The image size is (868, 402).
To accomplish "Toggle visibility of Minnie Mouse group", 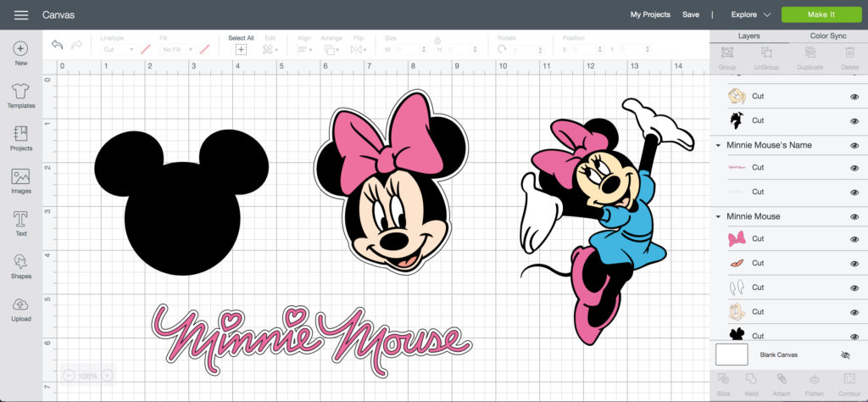I will coord(854,216).
